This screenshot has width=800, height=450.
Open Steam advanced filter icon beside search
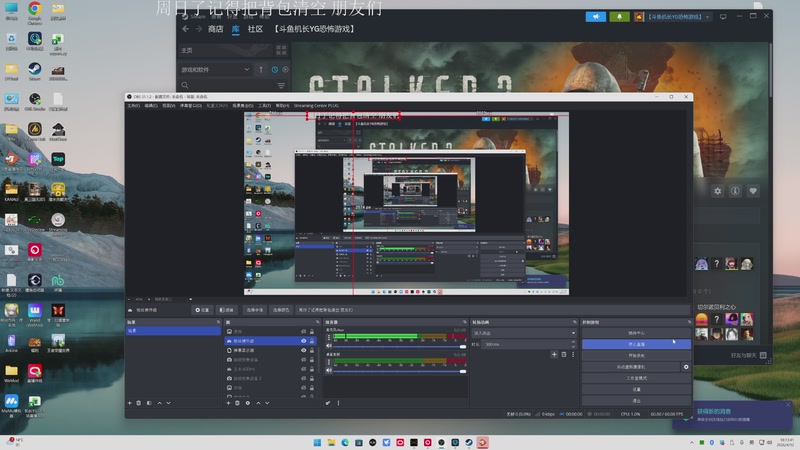[x=281, y=85]
